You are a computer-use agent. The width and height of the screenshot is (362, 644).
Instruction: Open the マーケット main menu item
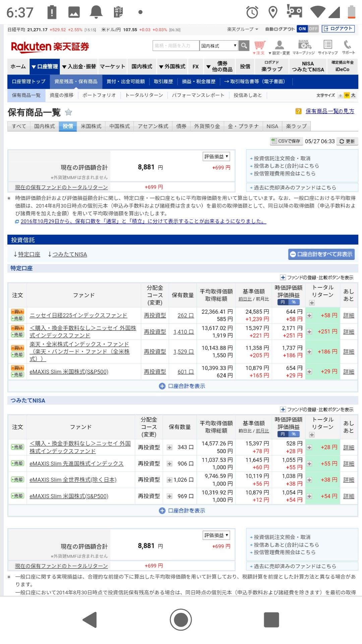(x=113, y=66)
